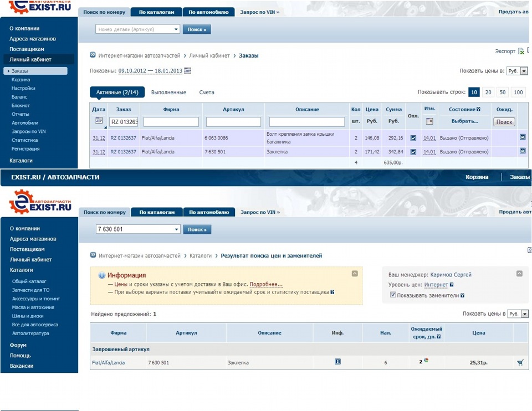The height and width of the screenshot is (411, 532).
Task: Click 31.12 date link in 6 063 0086 row
Action: tap(99, 138)
